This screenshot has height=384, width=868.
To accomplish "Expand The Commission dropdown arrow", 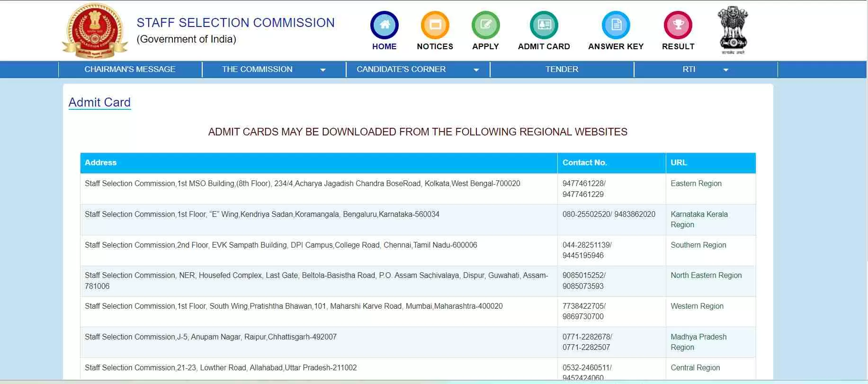I will point(323,70).
